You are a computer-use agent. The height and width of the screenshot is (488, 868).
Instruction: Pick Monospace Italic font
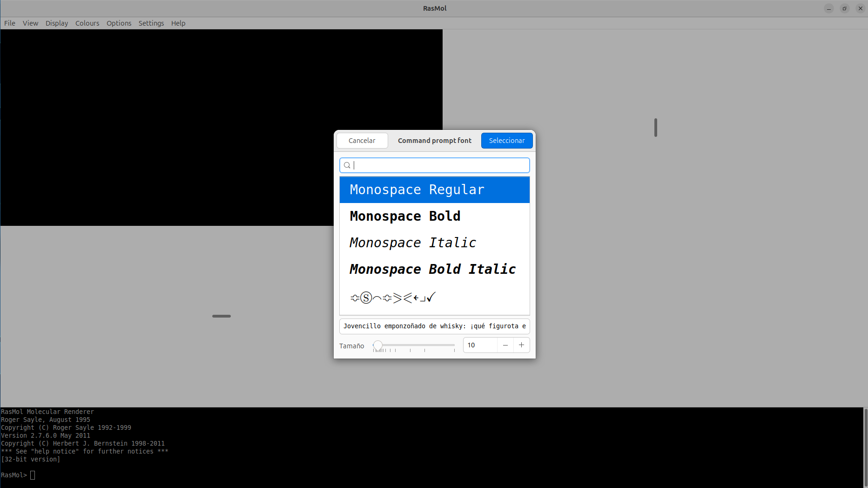pyautogui.click(x=434, y=243)
